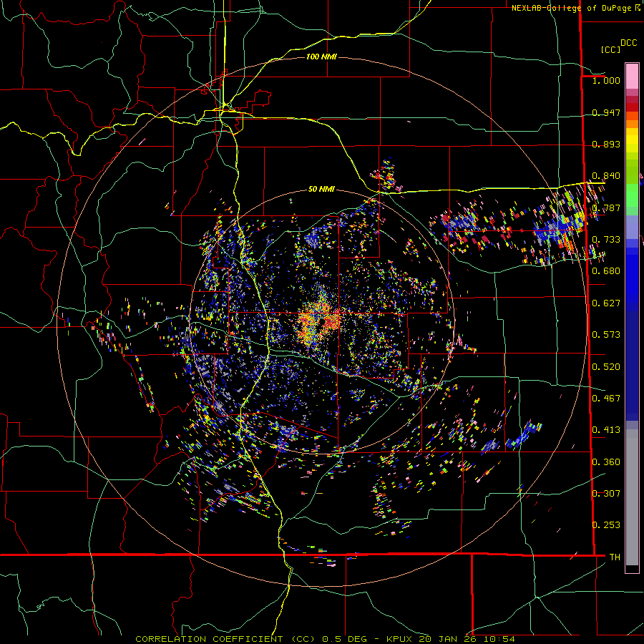Click the 0.573 legend value
This screenshot has height=644, width=644.
pyautogui.click(x=606, y=334)
